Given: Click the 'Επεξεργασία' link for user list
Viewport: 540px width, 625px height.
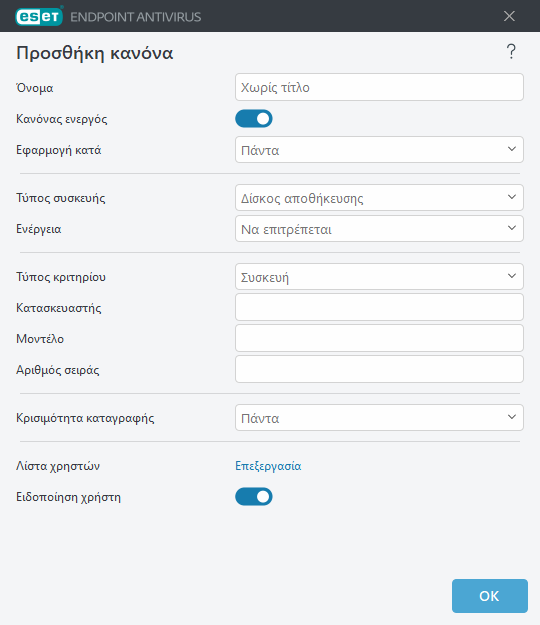Looking at the screenshot, I should click(268, 466).
